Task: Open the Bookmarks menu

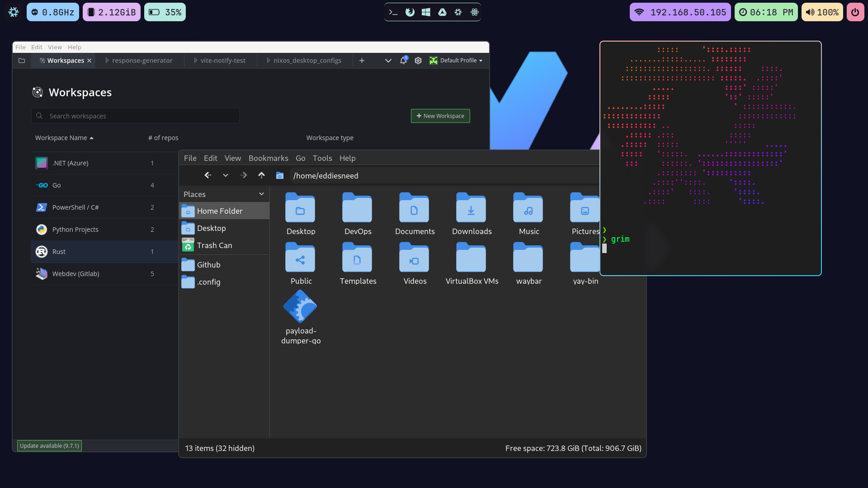Action: pyautogui.click(x=268, y=158)
